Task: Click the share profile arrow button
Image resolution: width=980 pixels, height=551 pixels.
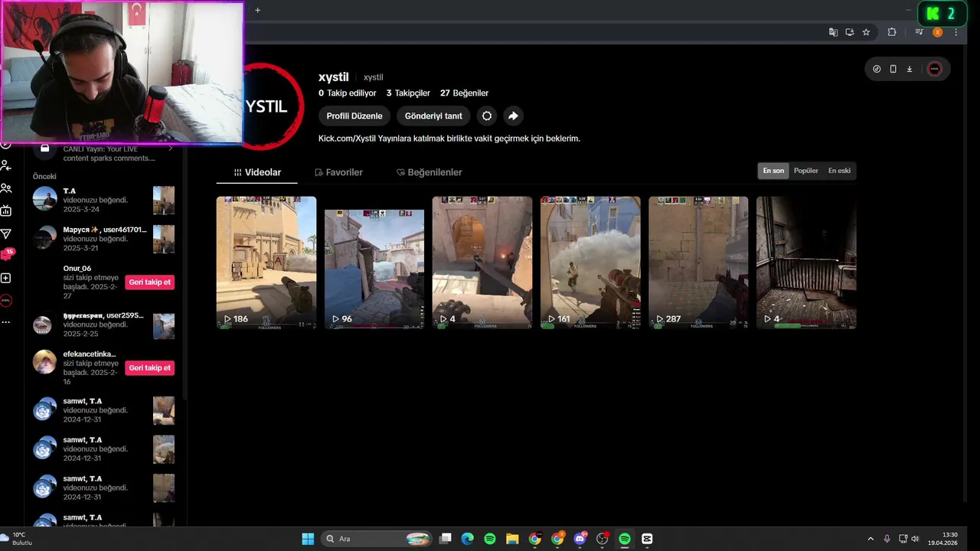Action: click(513, 116)
